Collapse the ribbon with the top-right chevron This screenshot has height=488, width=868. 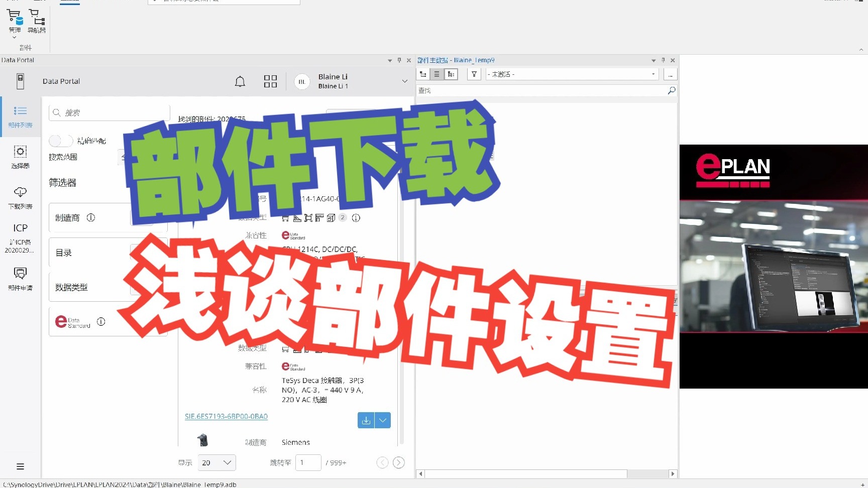pos(861,50)
